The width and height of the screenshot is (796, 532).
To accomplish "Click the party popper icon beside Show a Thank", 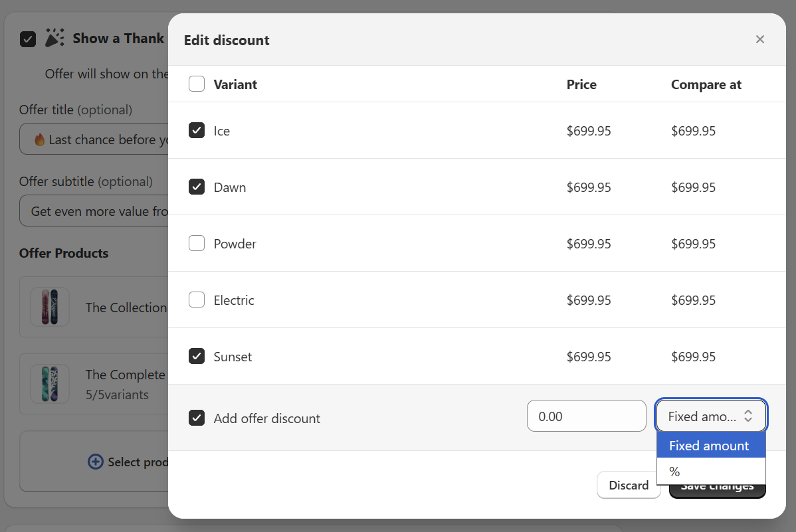I will click(x=54, y=39).
